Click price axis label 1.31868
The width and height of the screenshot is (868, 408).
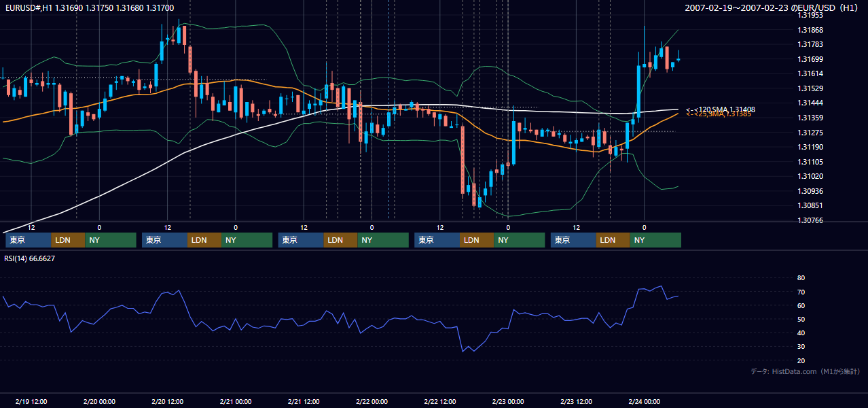click(x=810, y=30)
